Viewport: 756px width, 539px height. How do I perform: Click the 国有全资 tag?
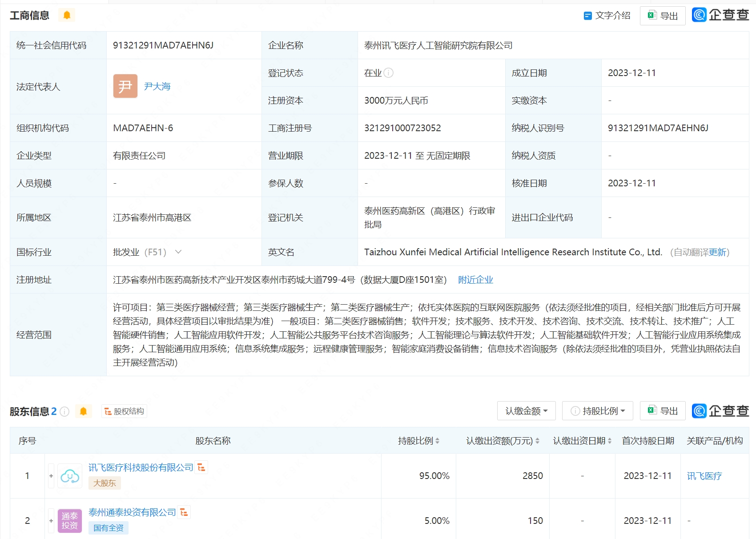point(109,528)
